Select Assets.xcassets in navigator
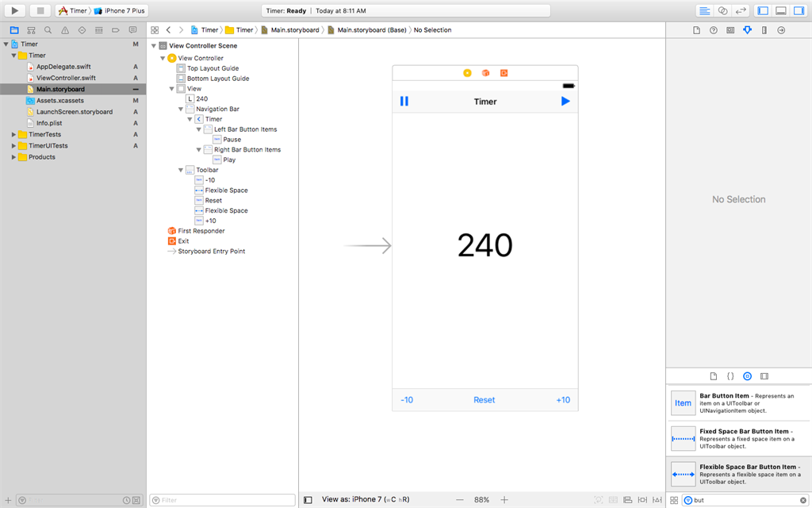 click(x=59, y=101)
